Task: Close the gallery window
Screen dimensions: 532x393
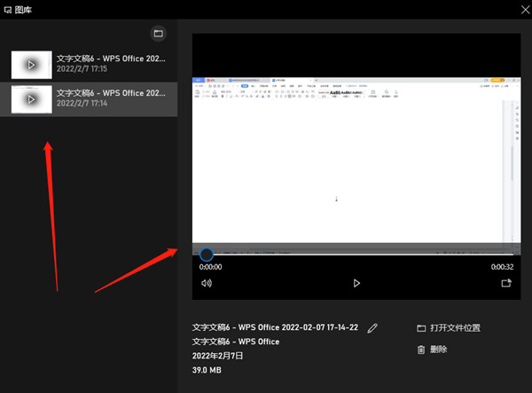Action: pos(525,10)
